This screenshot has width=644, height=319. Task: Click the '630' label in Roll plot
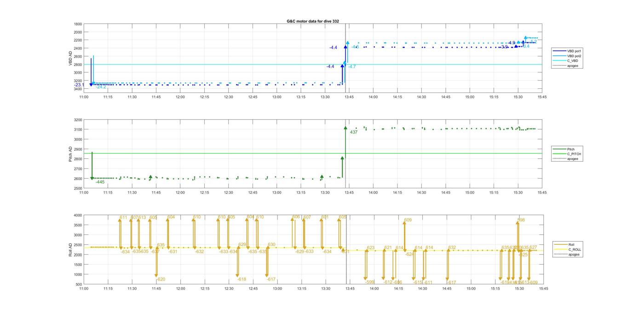pyautogui.click(x=272, y=245)
